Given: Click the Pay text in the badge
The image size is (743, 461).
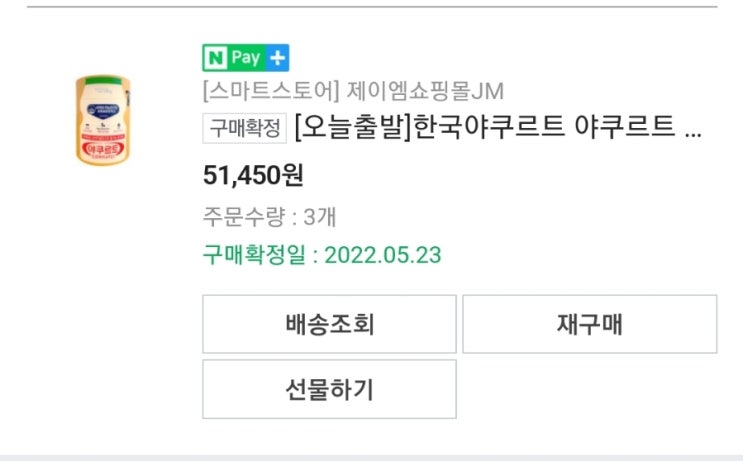Looking at the screenshot, I should [x=246, y=57].
